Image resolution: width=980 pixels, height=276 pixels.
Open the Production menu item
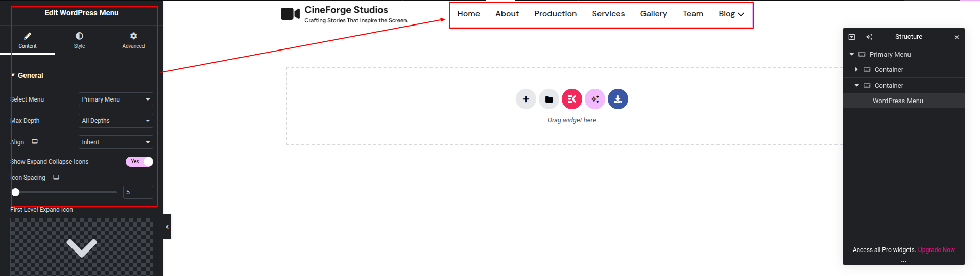point(555,14)
